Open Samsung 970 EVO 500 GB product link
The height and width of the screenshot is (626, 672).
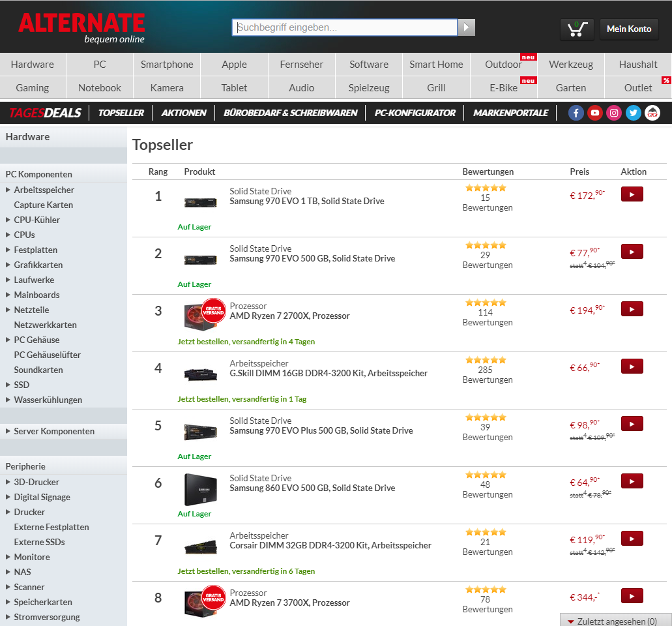point(312,258)
